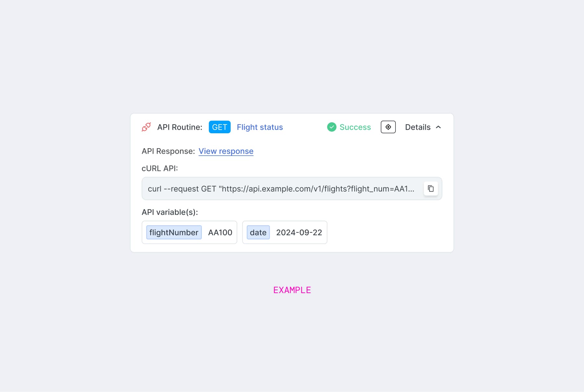The image size is (584, 392).
Task: Open the API response via View response
Action: [226, 151]
